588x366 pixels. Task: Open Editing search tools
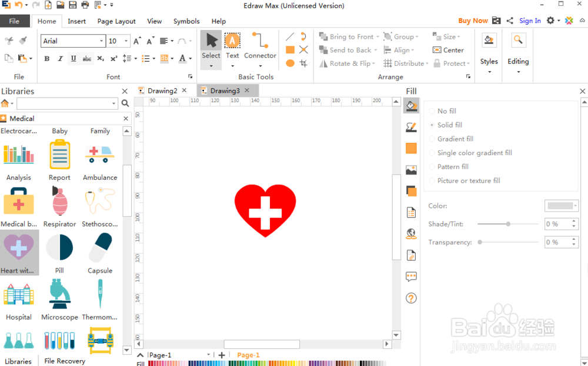[518, 52]
